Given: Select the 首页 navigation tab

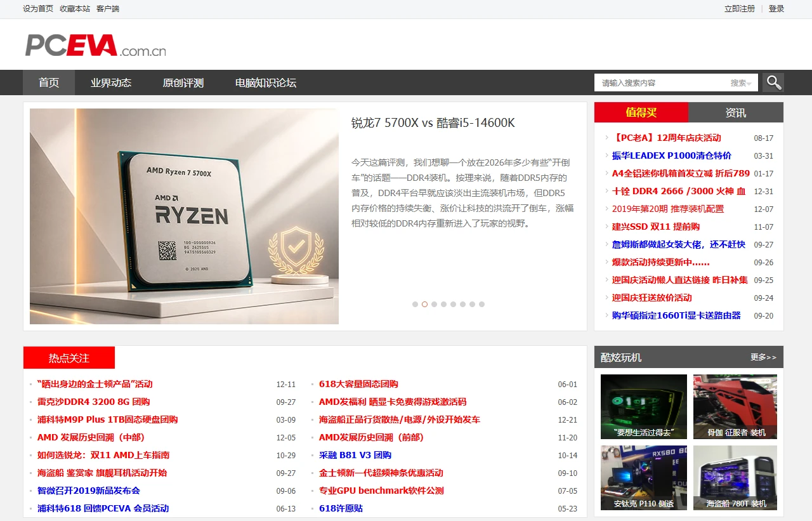Looking at the screenshot, I should (49, 82).
